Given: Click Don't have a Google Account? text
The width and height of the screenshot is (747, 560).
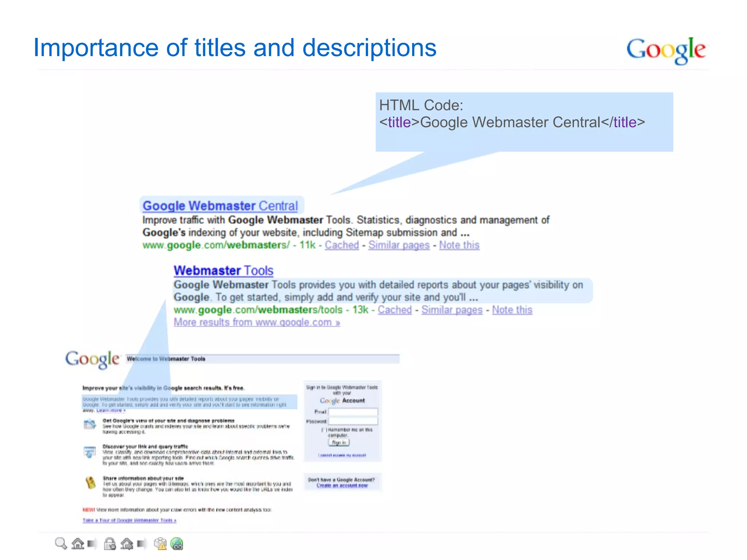Looking at the screenshot, I should tap(341, 480).
